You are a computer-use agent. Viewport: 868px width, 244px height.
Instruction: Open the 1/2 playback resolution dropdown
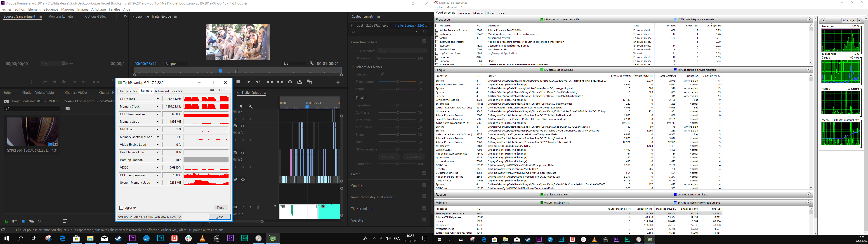click(294, 63)
